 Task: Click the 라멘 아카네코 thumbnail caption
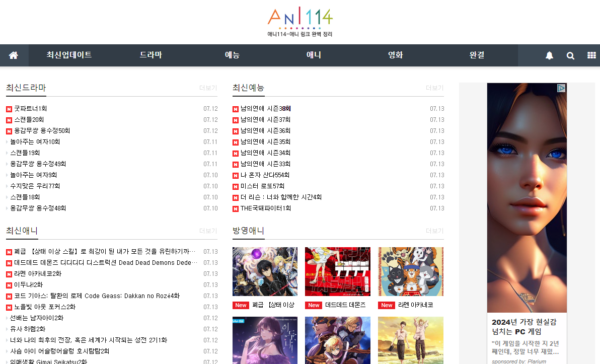[x=416, y=305]
